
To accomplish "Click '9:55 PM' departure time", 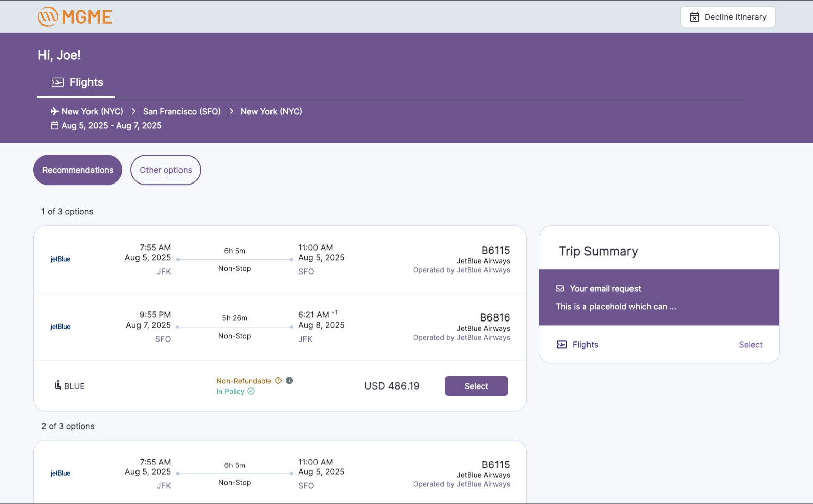I will coord(155,314).
